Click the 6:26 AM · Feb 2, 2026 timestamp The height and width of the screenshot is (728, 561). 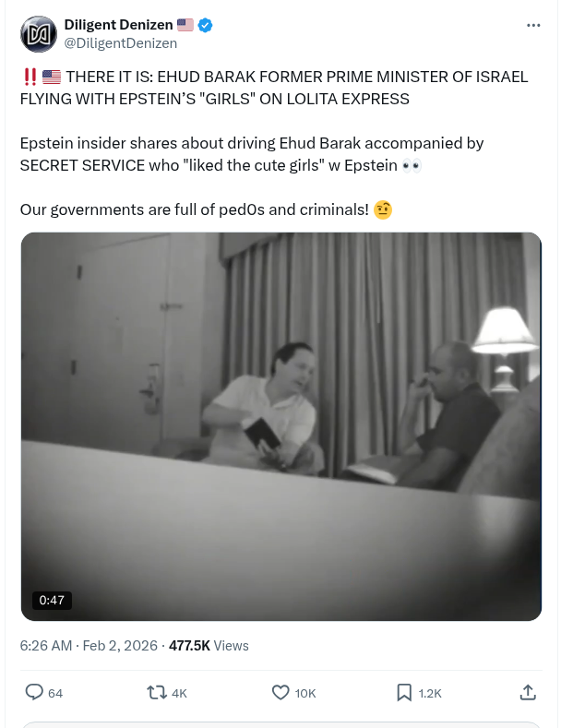click(88, 646)
